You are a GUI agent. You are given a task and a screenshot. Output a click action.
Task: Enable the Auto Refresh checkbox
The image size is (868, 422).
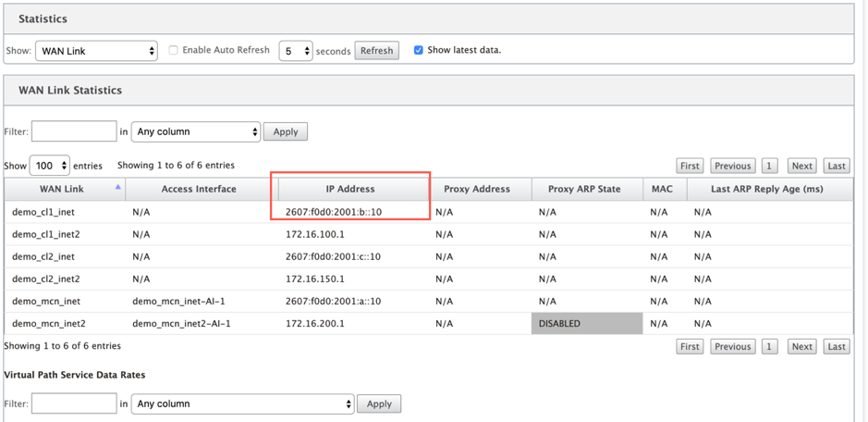(174, 50)
